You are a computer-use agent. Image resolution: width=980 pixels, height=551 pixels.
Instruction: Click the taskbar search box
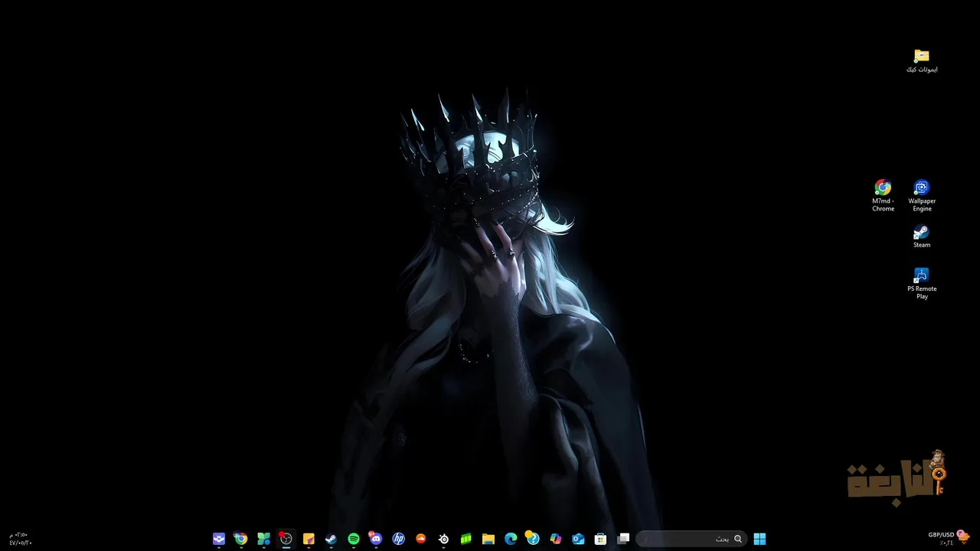tap(691, 539)
